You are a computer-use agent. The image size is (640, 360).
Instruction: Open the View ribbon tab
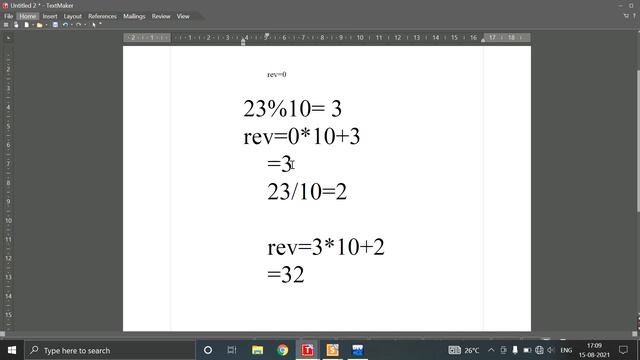(183, 16)
